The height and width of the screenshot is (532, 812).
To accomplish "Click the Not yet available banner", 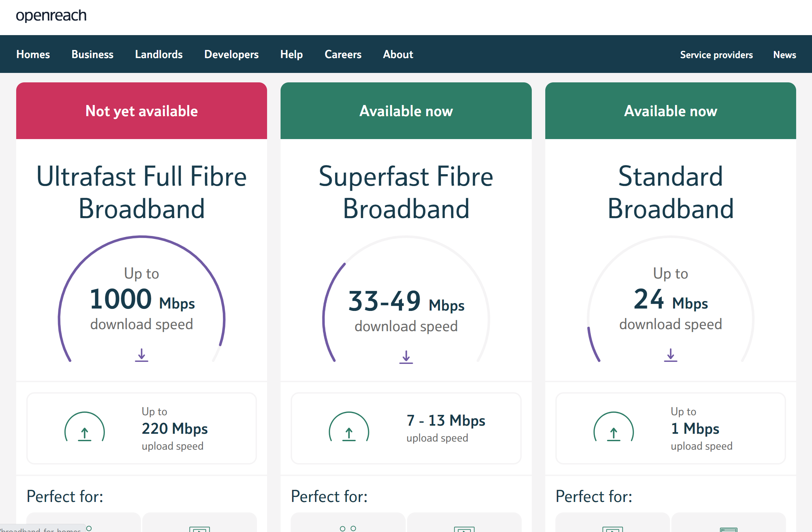I will [141, 111].
